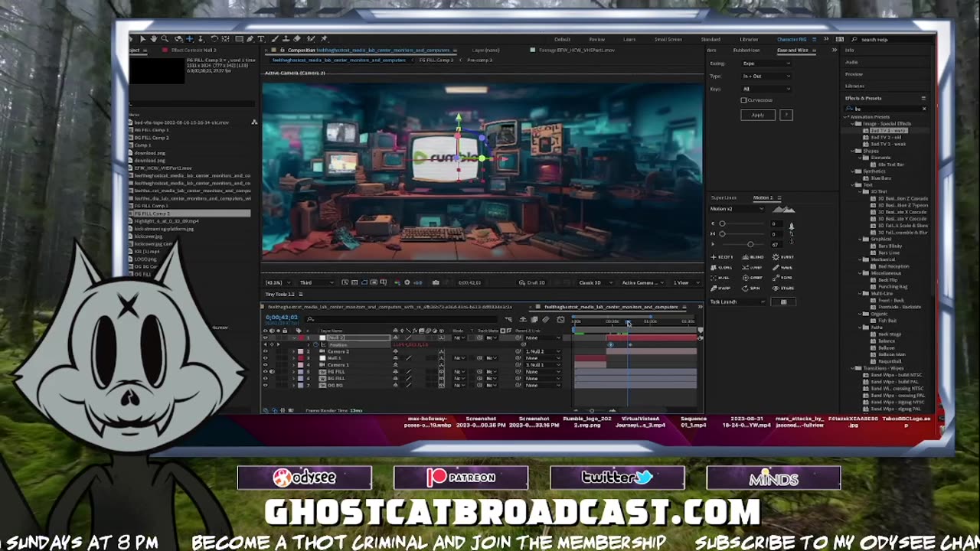Clear the Effects & Presets search field

[924, 109]
